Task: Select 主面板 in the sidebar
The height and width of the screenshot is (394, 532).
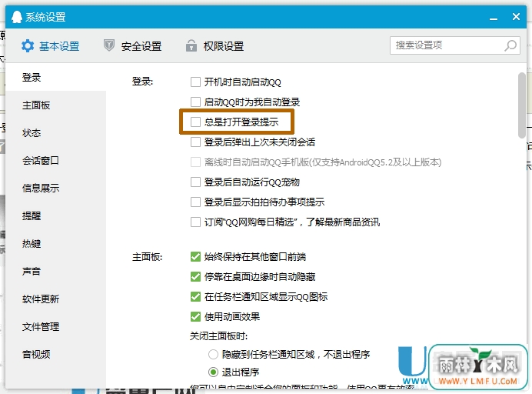Action: pyautogui.click(x=55, y=105)
